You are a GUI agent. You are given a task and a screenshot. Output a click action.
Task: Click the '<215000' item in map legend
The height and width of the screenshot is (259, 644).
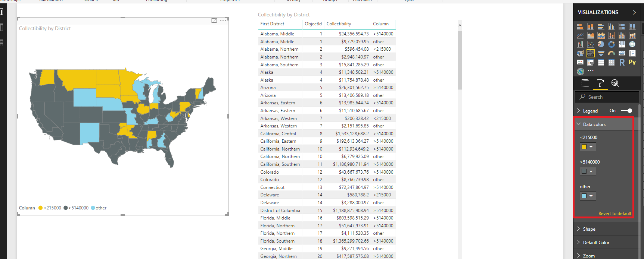(50, 208)
